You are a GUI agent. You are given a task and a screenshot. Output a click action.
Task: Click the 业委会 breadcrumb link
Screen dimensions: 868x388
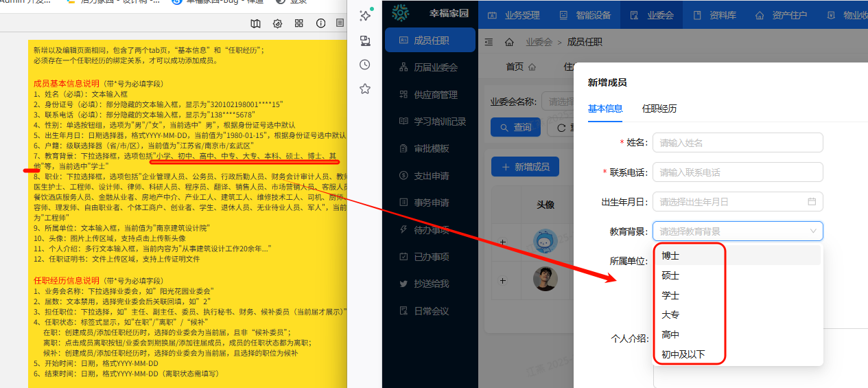pyautogui.click(x=539, y=42)
